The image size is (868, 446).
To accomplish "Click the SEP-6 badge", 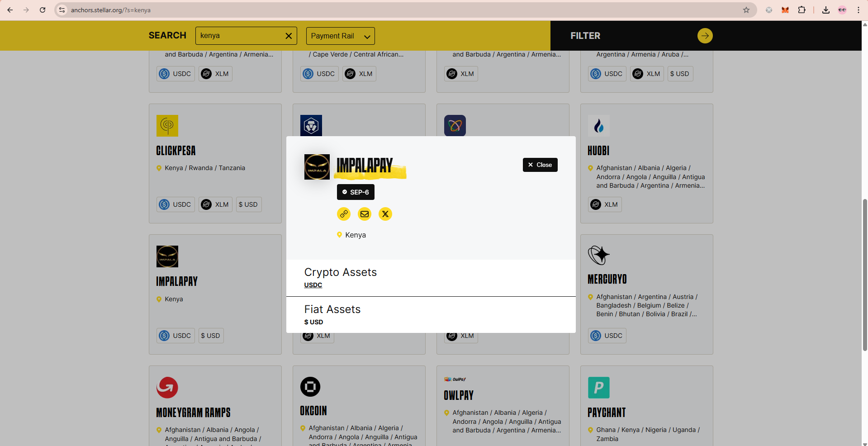I will (x=356, y=192).
